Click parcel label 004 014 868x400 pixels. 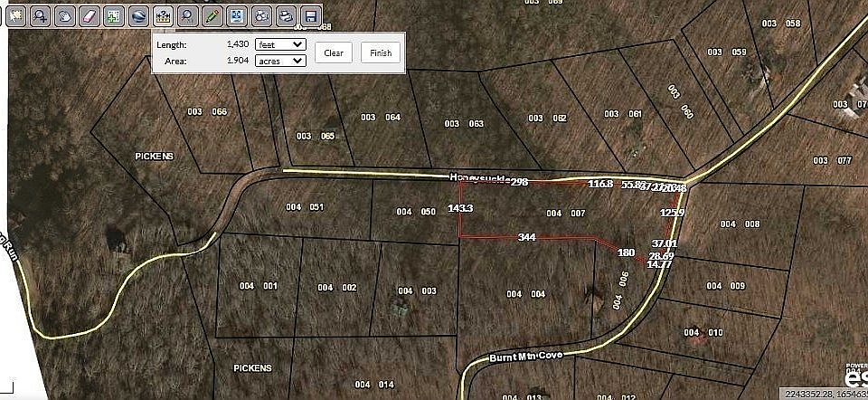[374, 385]
